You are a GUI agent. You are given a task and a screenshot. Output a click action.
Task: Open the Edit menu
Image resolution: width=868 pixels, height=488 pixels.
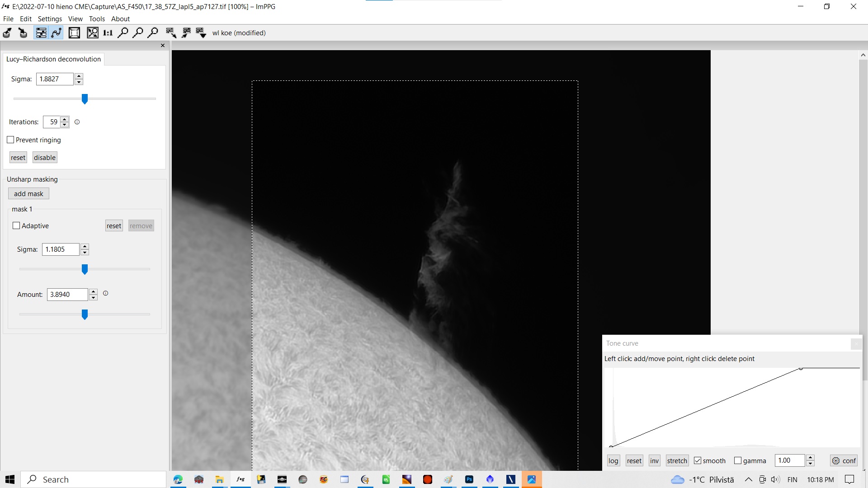tap(26, 19)
